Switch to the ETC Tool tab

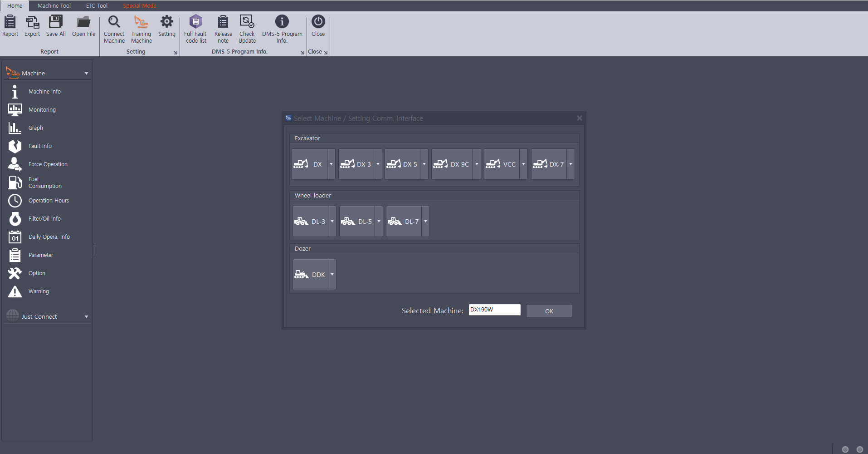pos(97,6)
